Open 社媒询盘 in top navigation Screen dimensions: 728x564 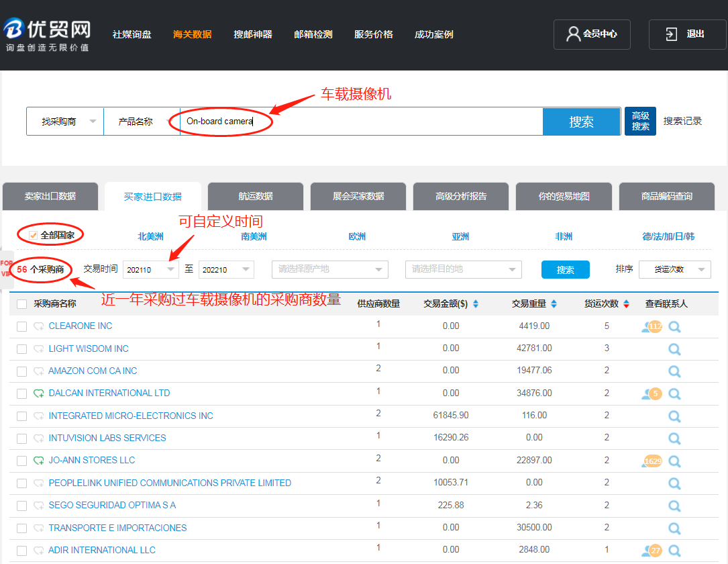coord(132,34)
